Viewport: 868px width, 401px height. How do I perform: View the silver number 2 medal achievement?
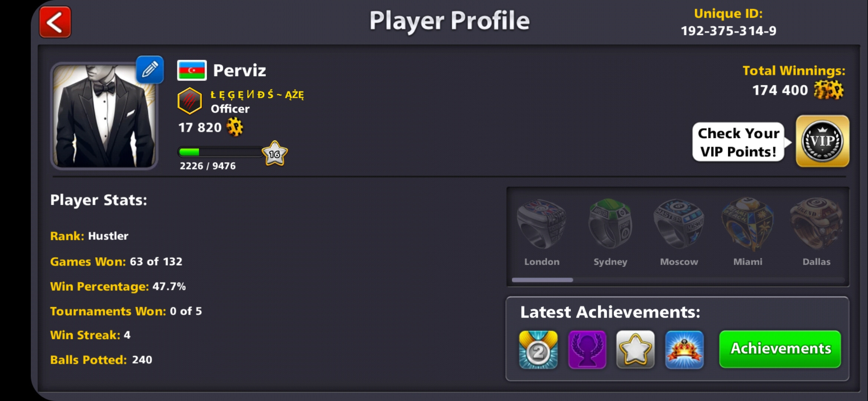pos(538,349)
